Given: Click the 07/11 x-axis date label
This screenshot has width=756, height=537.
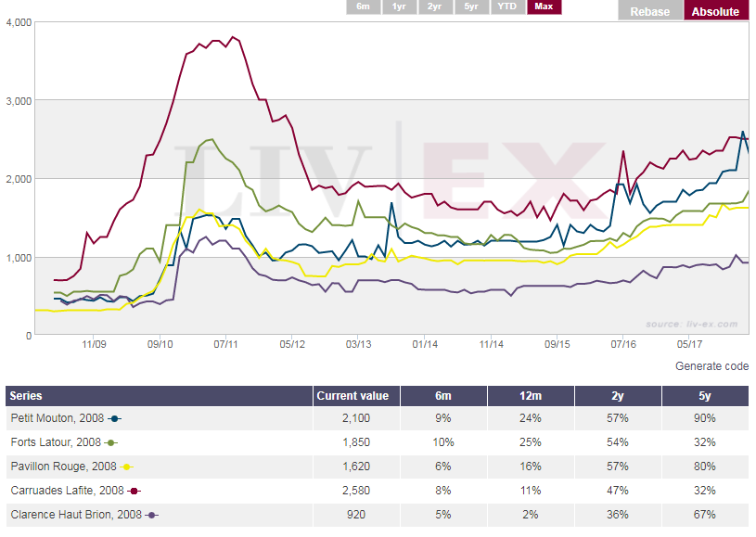Looking at the screenshot, I should point(226,344).
